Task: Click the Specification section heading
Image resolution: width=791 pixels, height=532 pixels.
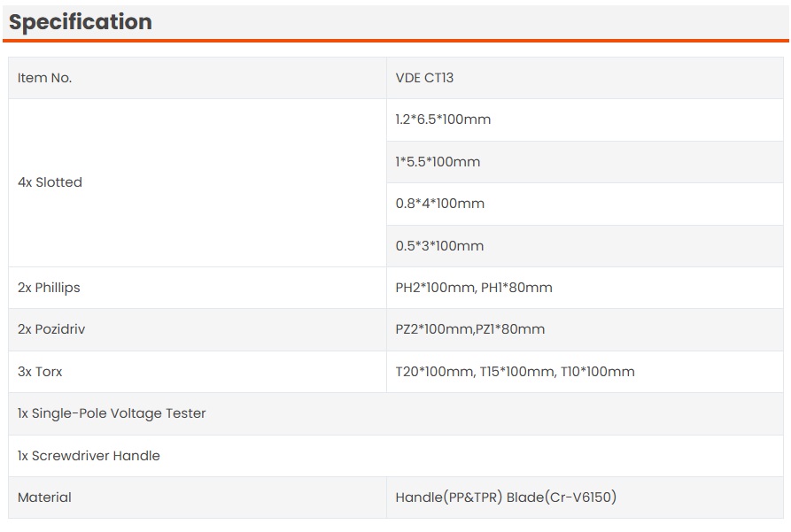Action: [81, 22]
